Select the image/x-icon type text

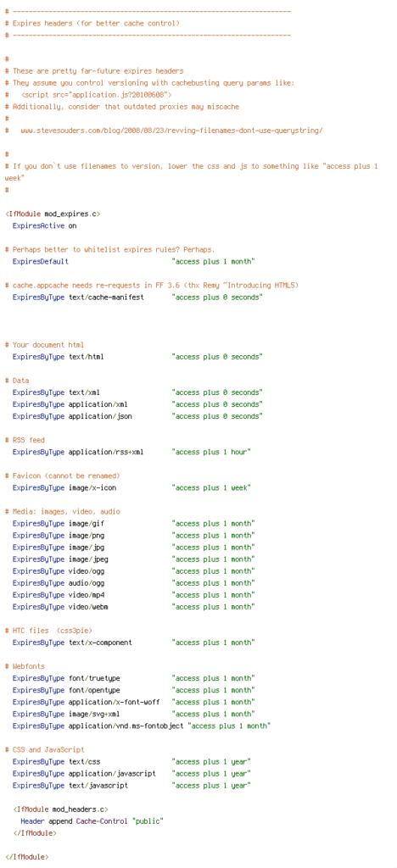(92, 487)
